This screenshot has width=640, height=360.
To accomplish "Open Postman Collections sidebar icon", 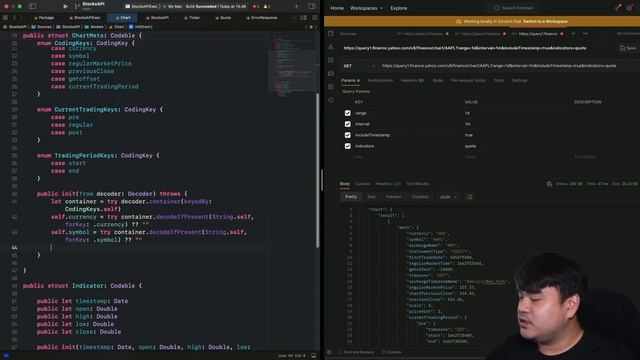I will click(331, 33).
